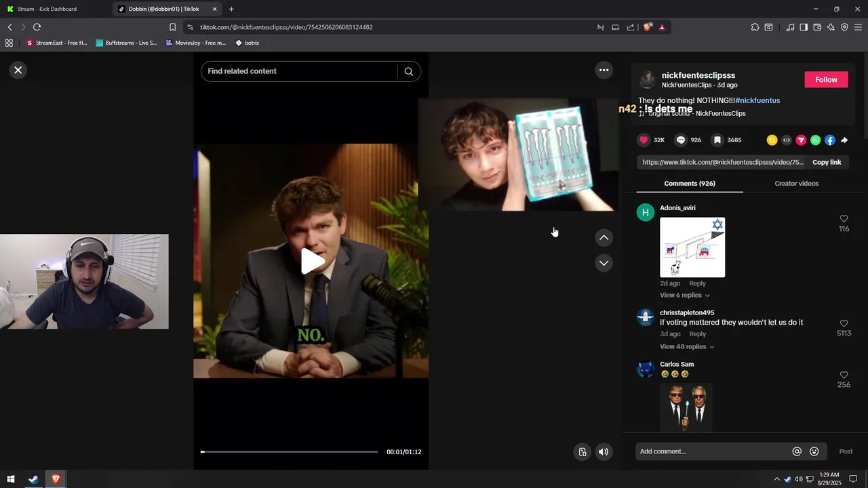Screen dimensions: 868x488
Task: Mention a user with the @ icon
Action: pyautogui.click(x=797, y=451)
